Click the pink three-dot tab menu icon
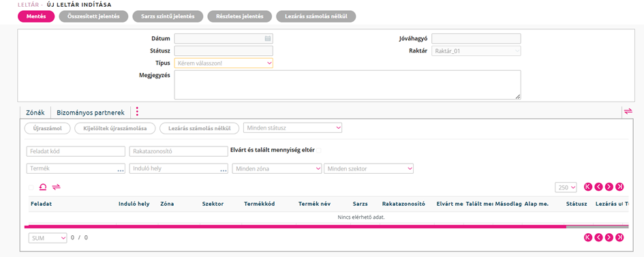Screen dimensions: 644x257 [x=137, y=112]
